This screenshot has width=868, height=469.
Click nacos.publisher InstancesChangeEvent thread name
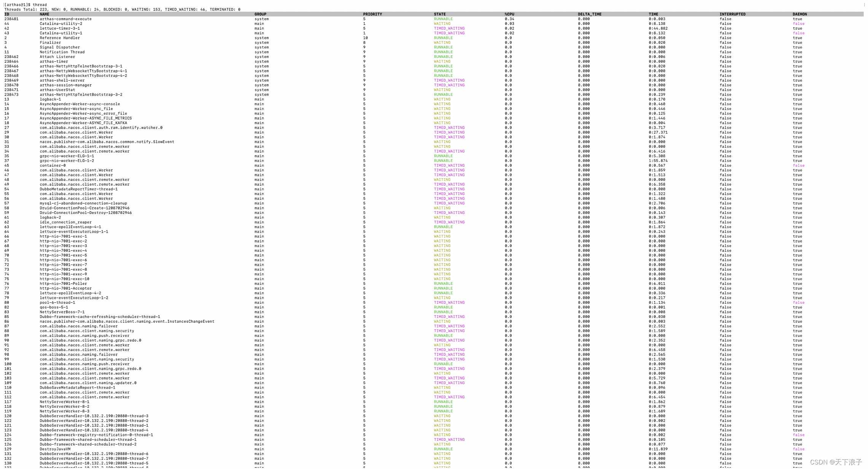[127, 322]
